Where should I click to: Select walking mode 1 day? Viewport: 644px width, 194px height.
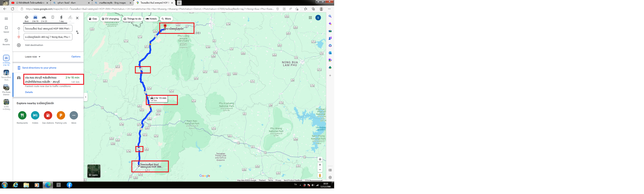point(61,18)
